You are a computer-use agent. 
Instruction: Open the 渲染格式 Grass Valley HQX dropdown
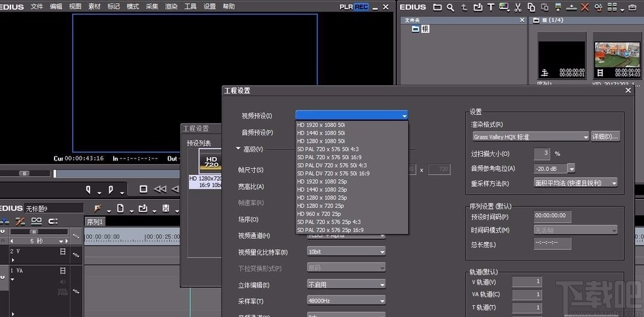(x=531, y=137)
